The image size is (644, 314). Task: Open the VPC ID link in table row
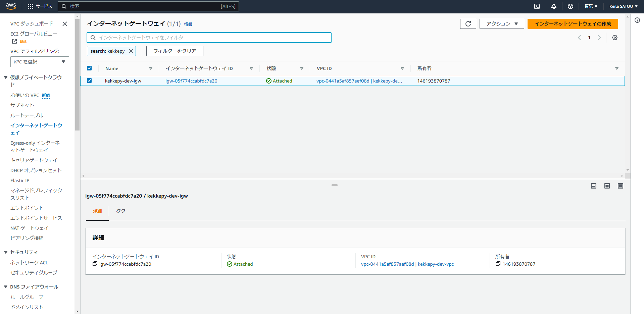tap(359, 81)
